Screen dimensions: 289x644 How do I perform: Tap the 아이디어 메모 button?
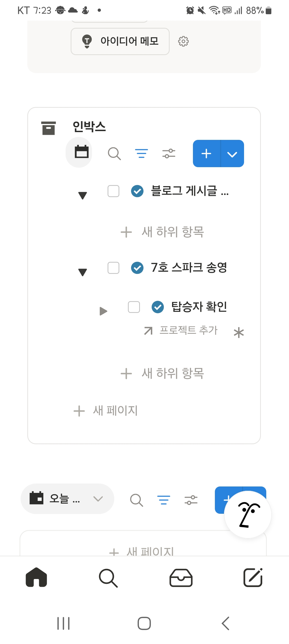(x=120, y=41)
